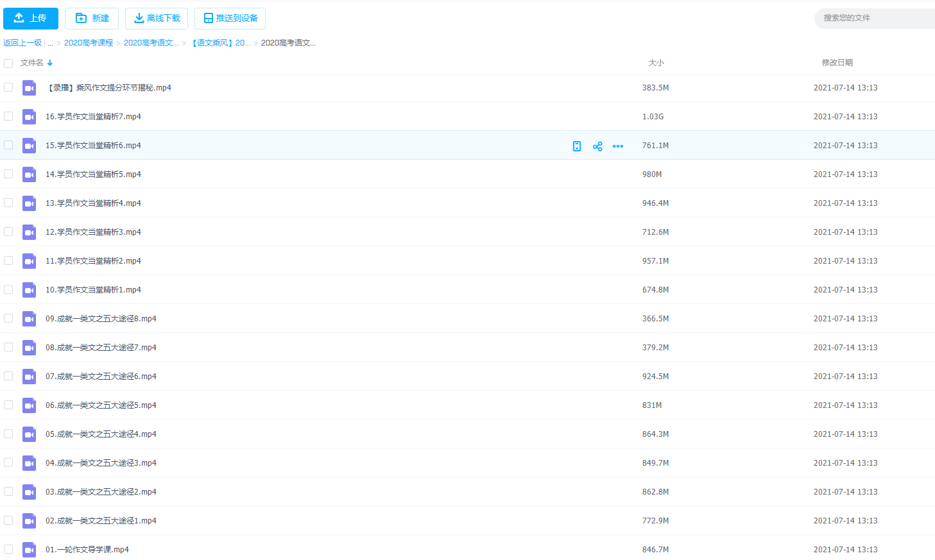This screenshot has height=560, width=935.
Task: Go to the 【语文乘风】 breadcrumb folder
Action: coord(220,43)
